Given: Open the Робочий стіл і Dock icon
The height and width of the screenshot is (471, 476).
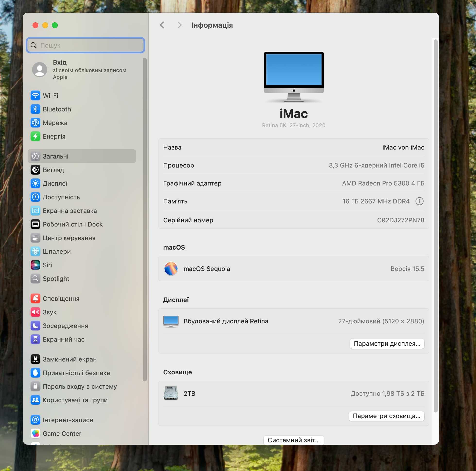Looking at the screenshot, I should 35,224.
